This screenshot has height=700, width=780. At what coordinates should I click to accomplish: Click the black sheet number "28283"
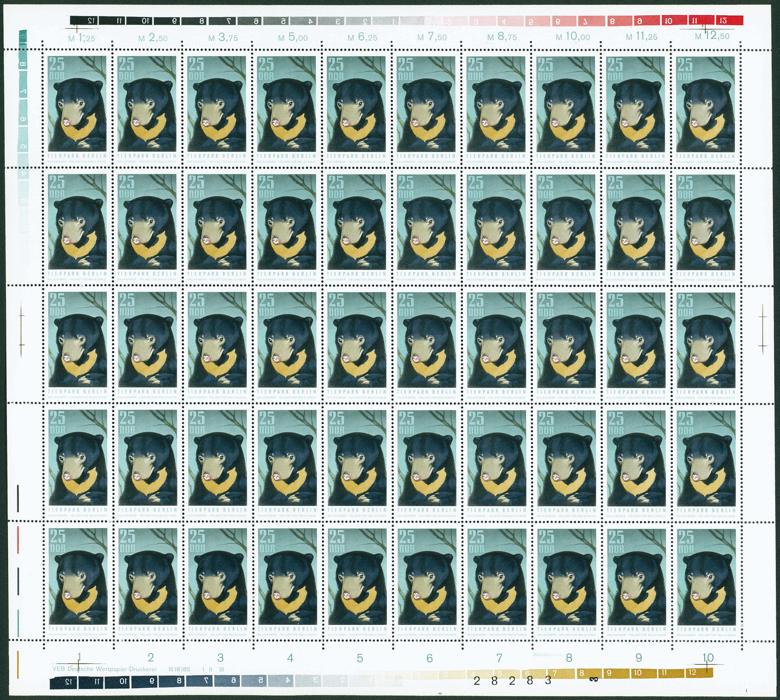pyautogui.click(x=512, y=681)
